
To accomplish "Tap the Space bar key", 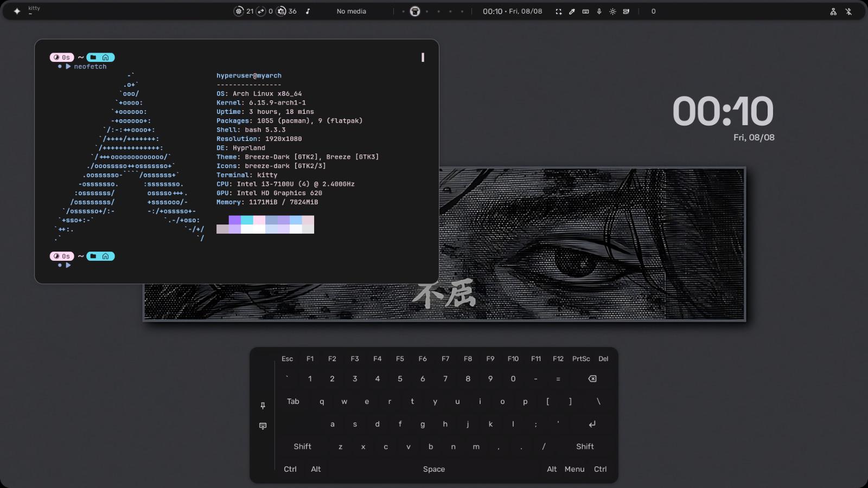I will (x=434, y=470).
